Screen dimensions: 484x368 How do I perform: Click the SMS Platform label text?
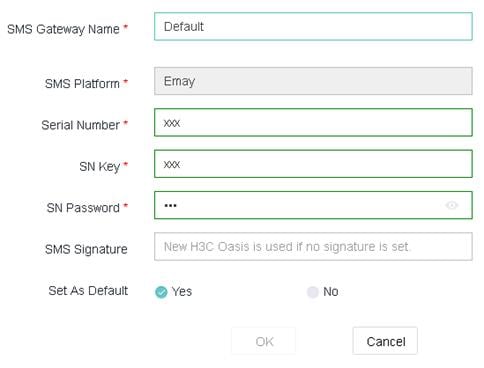click(x=82, y=84)
